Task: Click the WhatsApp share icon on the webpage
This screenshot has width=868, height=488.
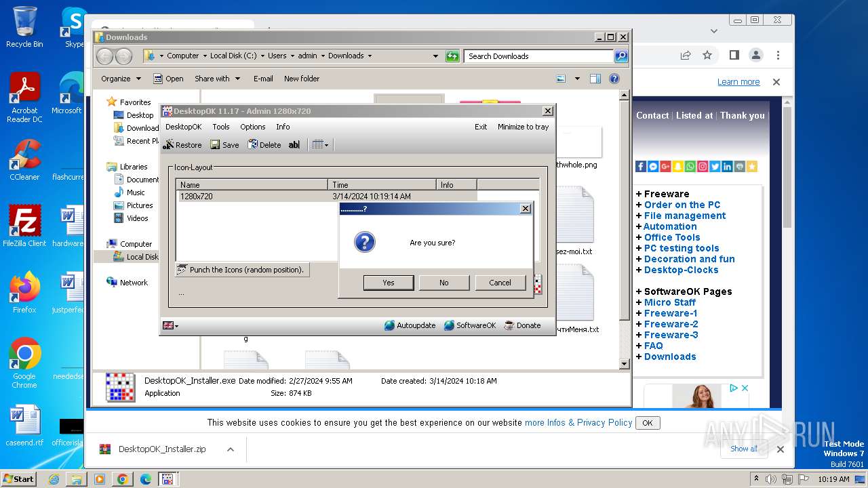Action: [x=690, y=166]
